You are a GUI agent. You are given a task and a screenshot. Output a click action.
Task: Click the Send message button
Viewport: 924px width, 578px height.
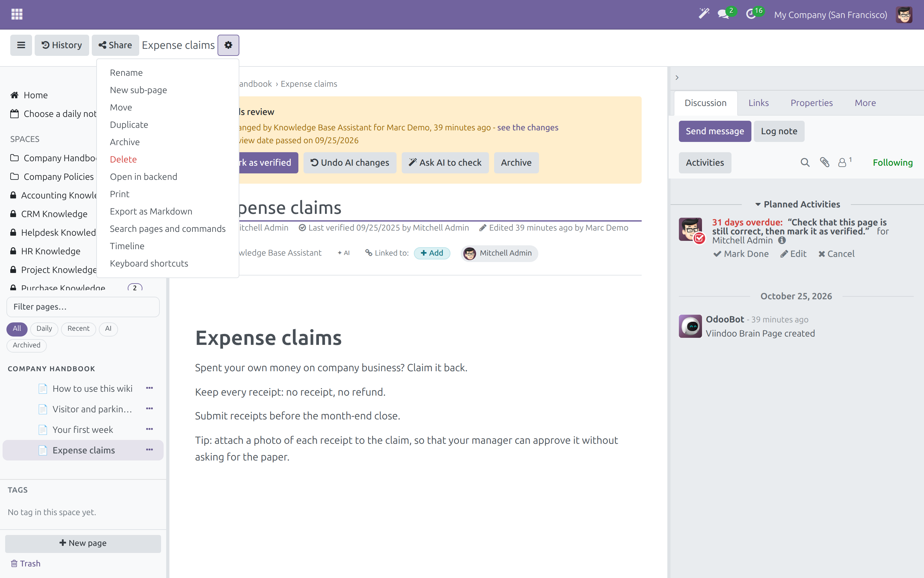point(715,131)
